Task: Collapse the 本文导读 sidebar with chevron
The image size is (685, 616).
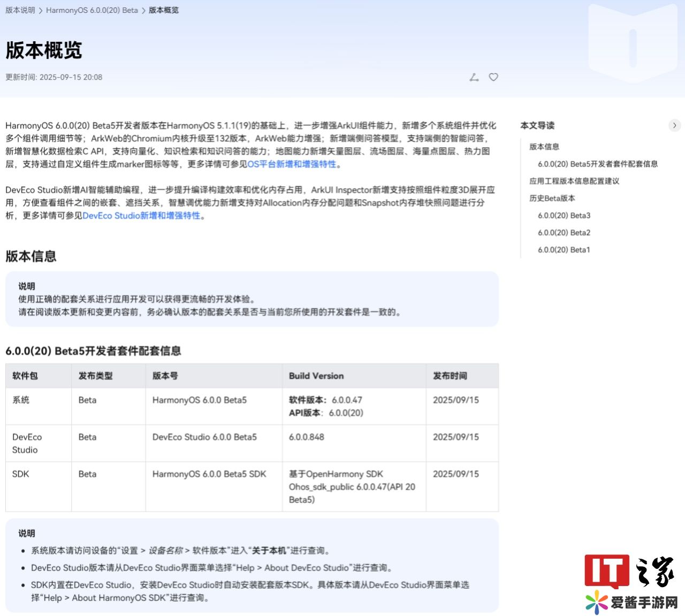Action: click(674, 125)
